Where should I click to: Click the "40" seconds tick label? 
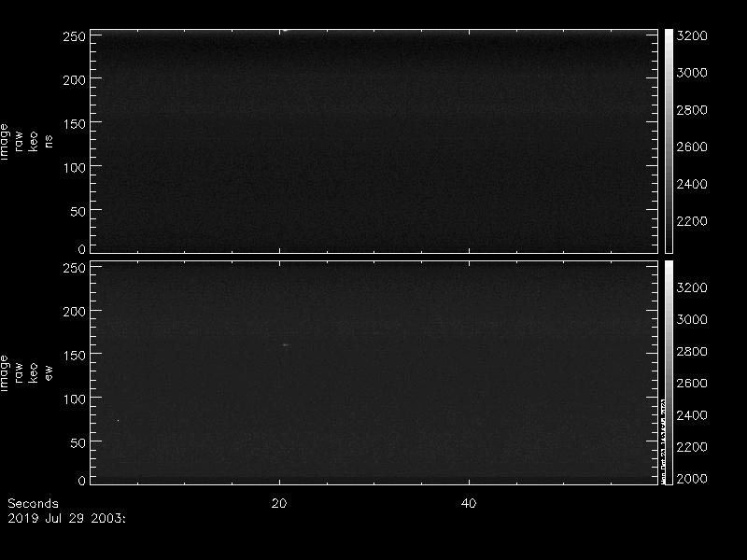coord(469,503)
